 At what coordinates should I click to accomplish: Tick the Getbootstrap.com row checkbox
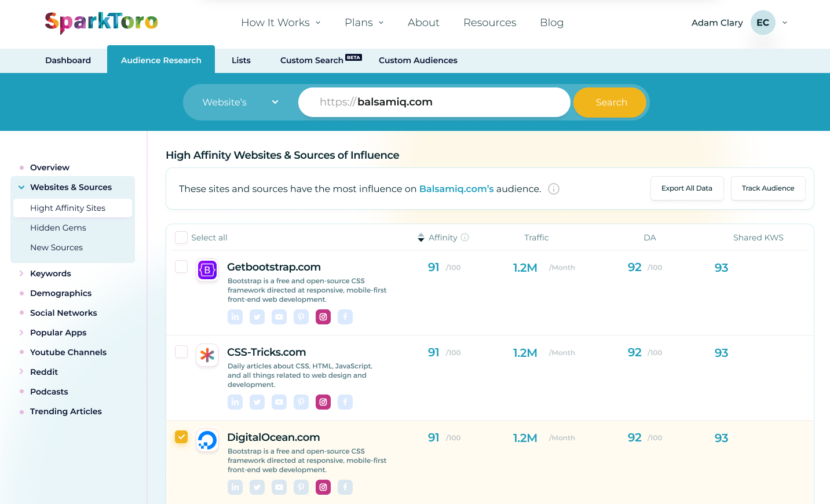click(181, 266)
